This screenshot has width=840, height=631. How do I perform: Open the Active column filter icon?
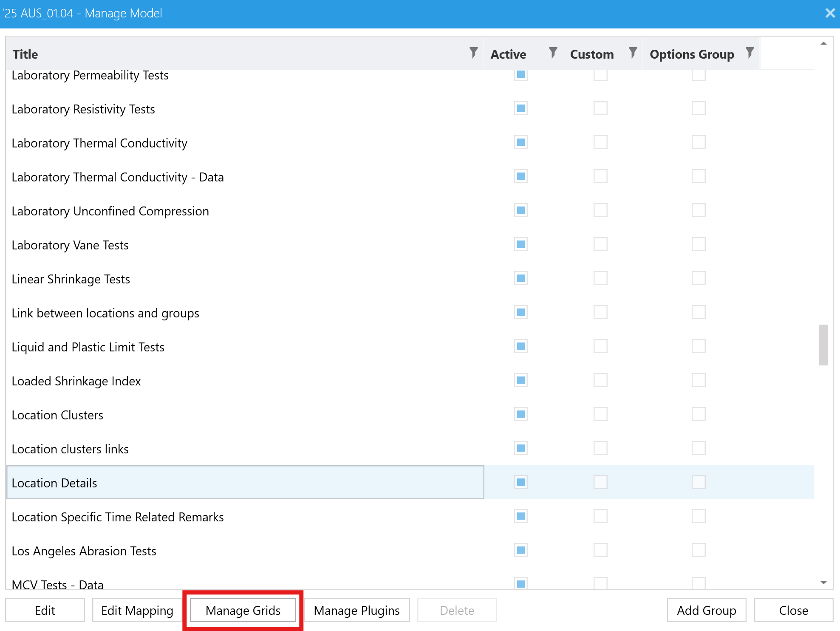(553, 53)
